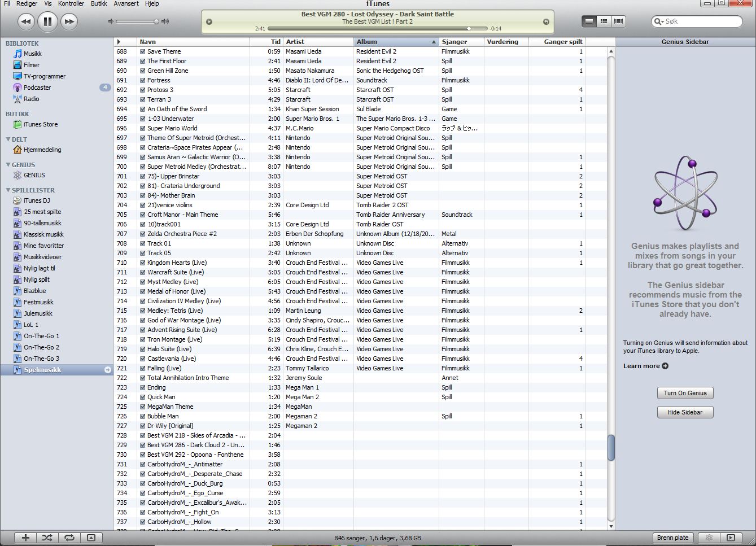Open the Avansert menu
Viewport: 756px width, 546px height.
coord(126,3)
